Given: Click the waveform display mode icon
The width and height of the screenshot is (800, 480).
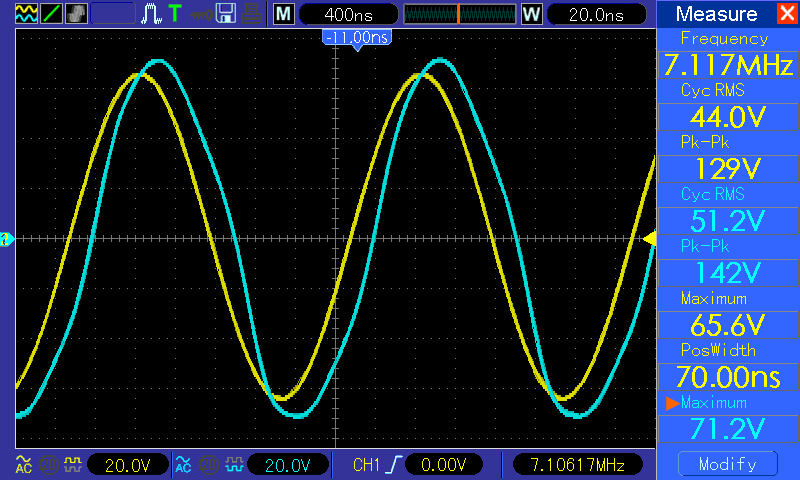Looking at the screenshot, I should pos(24,14).
